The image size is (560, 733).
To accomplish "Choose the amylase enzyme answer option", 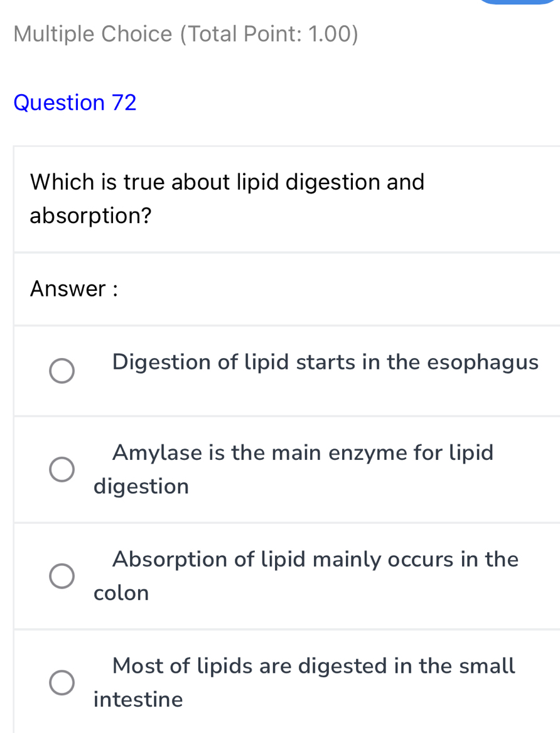I will (x=62, y=469).
